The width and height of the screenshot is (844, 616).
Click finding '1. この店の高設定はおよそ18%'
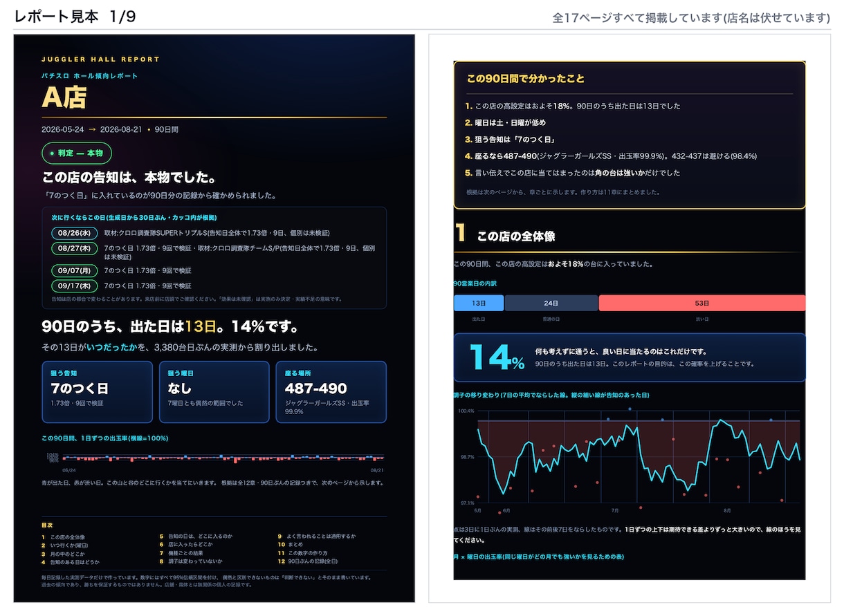[x=573, y=106]
